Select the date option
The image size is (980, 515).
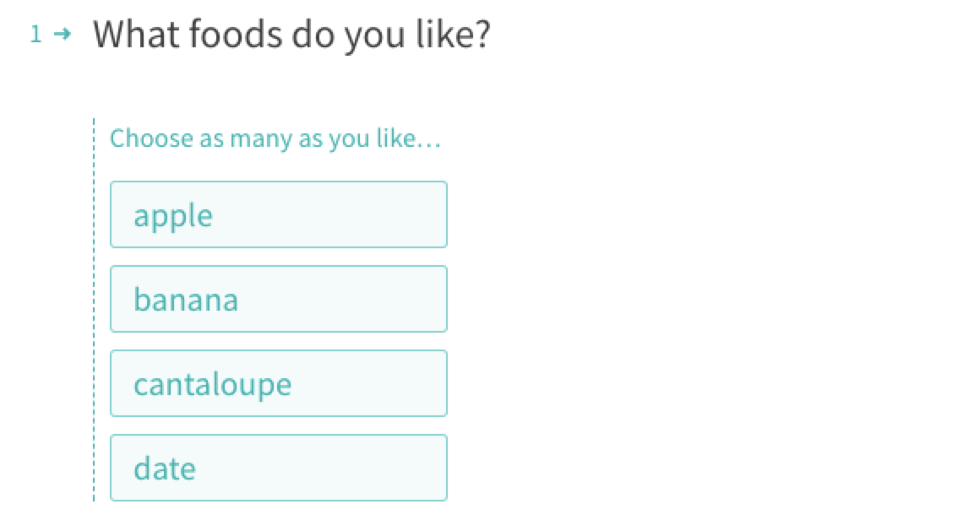[x=279, y=468]
